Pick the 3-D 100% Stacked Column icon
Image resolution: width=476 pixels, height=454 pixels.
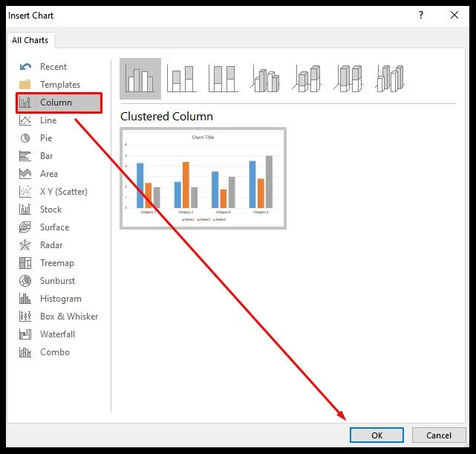coord(348,79)
